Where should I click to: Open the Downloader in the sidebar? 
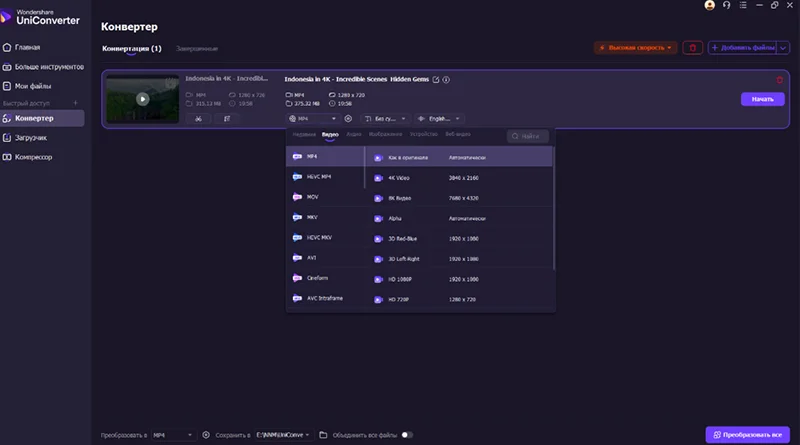[x=31, y=138]
